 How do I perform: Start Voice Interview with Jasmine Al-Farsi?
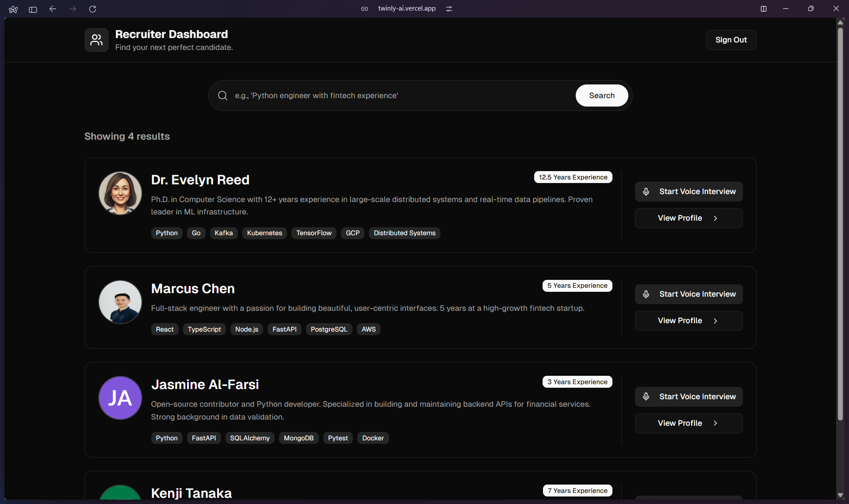689,397
